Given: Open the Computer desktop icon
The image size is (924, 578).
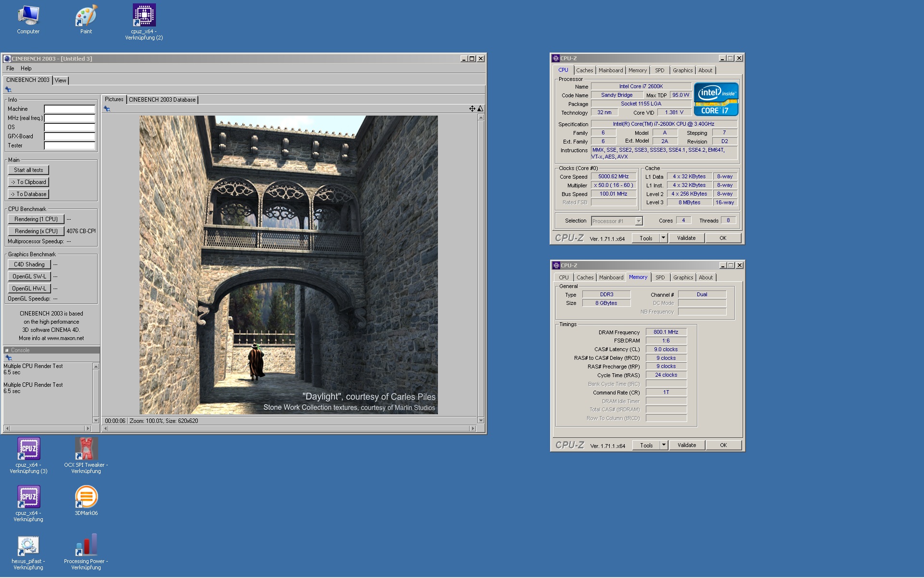Looking at the screenshot, I should pyautogui.click(x=28, y=20).
